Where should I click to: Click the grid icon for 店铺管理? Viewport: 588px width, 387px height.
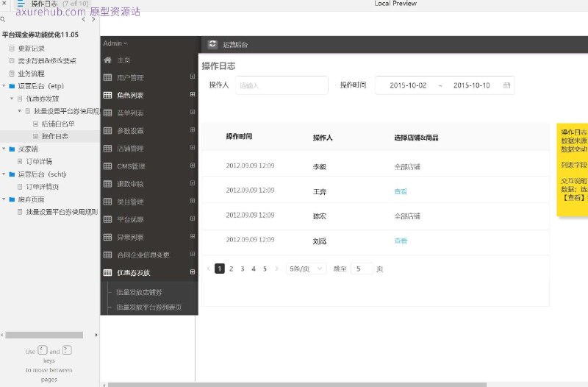click(107, 149)
